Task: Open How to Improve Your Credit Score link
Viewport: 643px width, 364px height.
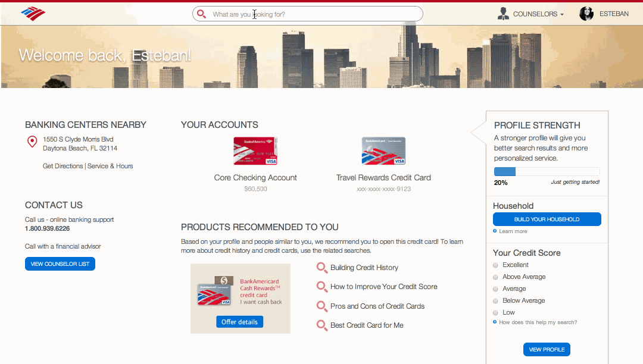Action: point(384,287)
